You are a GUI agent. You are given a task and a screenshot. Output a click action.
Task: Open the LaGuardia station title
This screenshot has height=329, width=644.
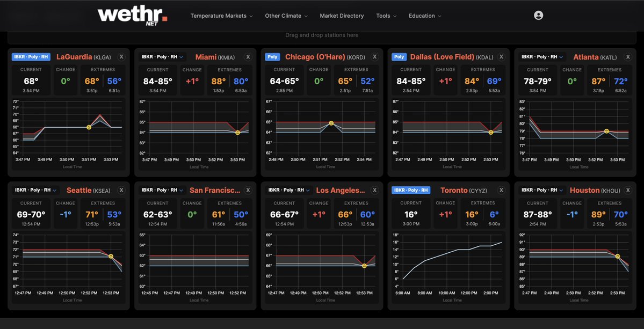point(74,57)
